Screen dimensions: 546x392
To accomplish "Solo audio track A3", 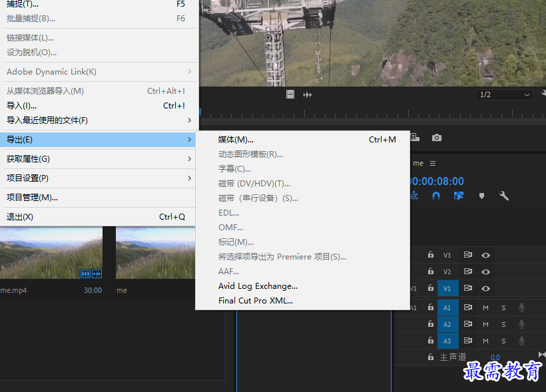I will point(503,341).
